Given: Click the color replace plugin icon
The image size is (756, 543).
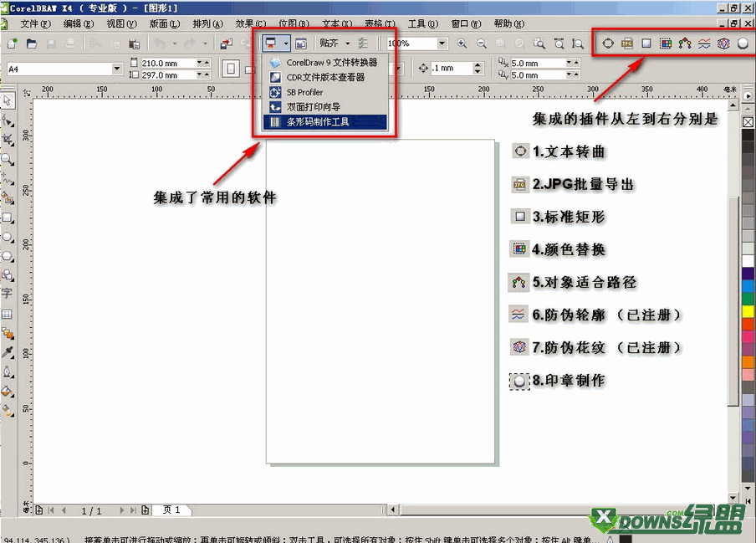Looking at the screenshot, I should [x=666, y=44].
